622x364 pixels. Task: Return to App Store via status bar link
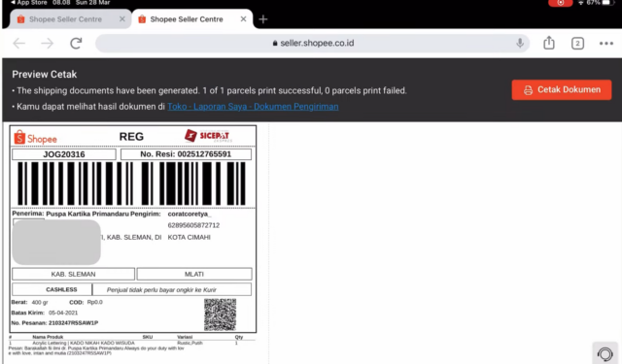(28, 3)
